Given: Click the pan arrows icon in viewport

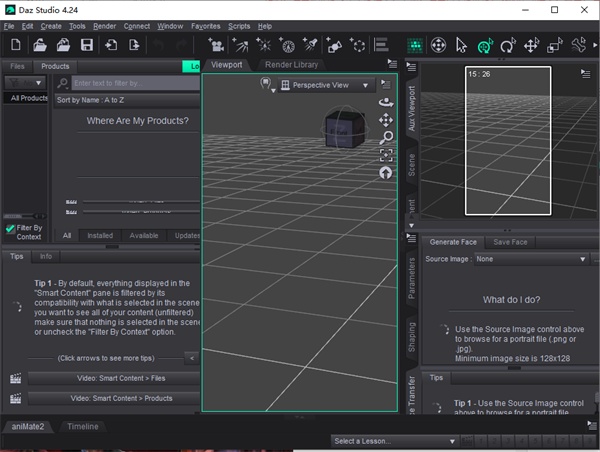Looking at the screenshot, I should [386, 120].
